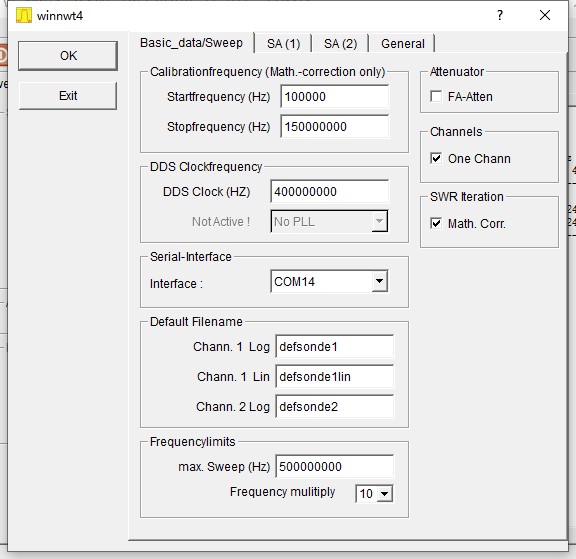Open the COM14 interface dropdown
576x559 pixels.
coord(379,282)
